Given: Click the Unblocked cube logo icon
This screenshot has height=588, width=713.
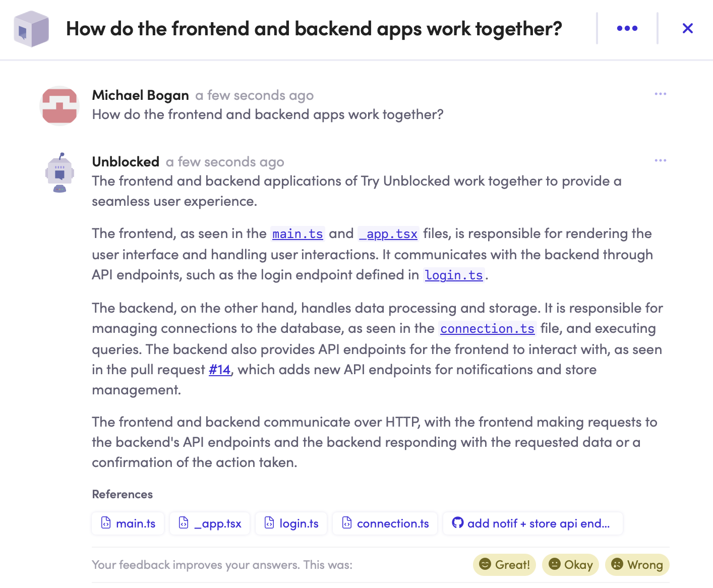Looking at the screenshot, I should click(31, 29).
